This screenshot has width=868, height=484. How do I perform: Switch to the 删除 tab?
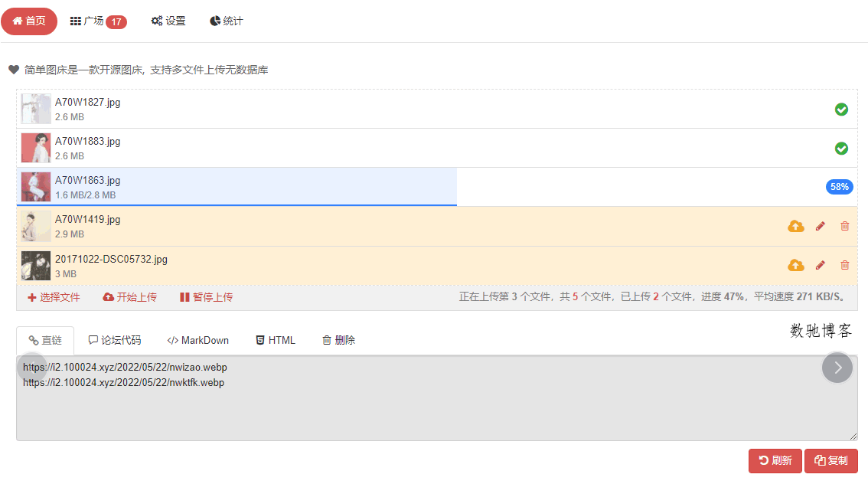tap(338, 340)
